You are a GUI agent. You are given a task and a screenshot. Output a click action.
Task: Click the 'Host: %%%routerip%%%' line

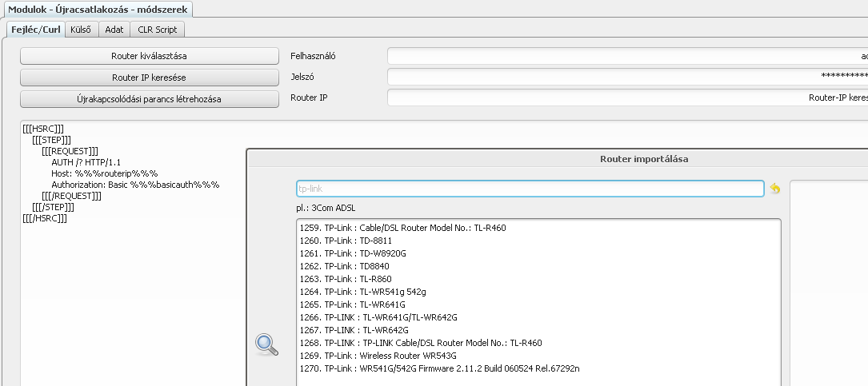pyautogui.click(x=105, y=173)
